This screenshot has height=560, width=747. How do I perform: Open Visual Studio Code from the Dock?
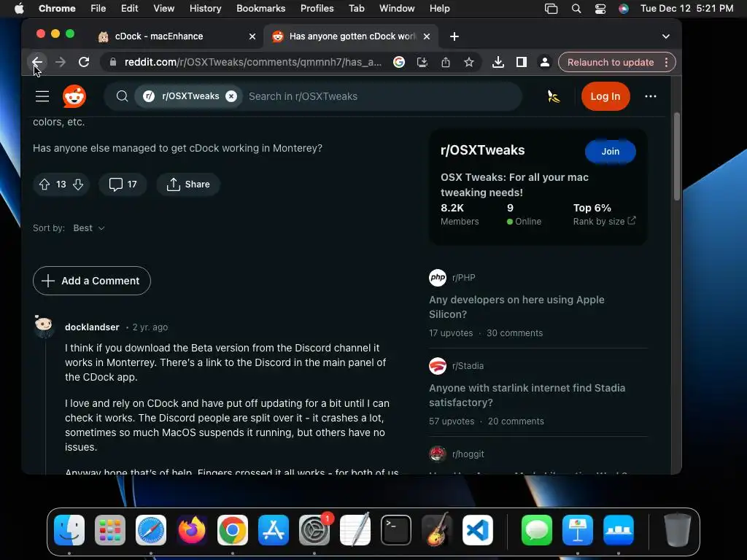click(x=478, y=530)
